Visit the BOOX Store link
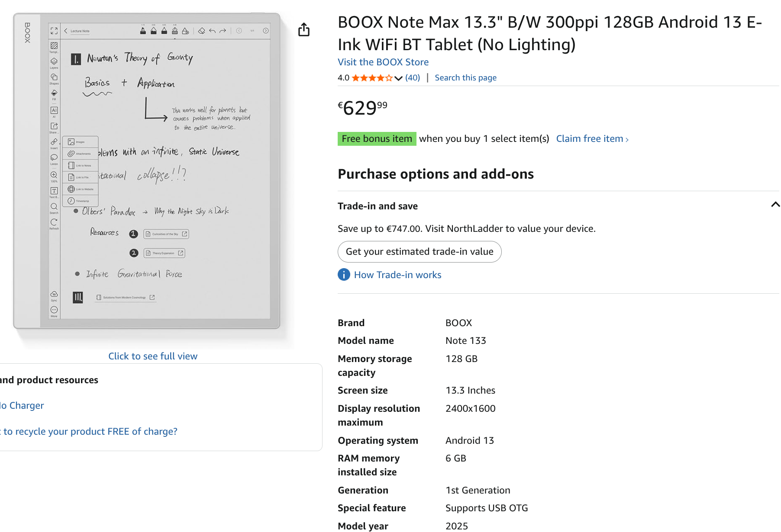 (x=383, y=62)
